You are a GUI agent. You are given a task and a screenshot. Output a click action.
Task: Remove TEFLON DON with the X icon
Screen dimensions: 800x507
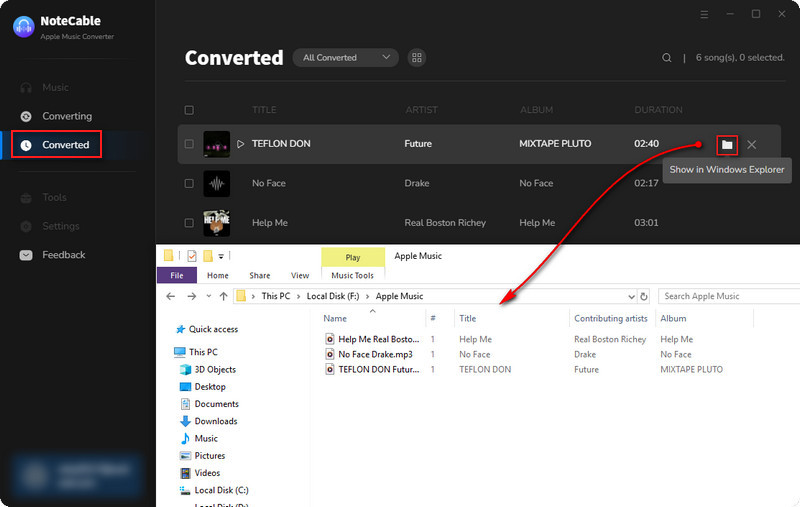pos(752,145)
